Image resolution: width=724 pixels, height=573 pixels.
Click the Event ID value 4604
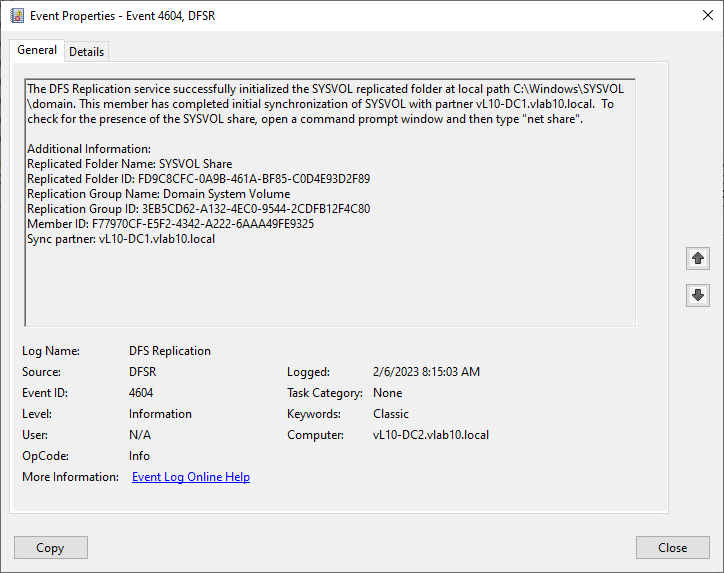[141, 393]
